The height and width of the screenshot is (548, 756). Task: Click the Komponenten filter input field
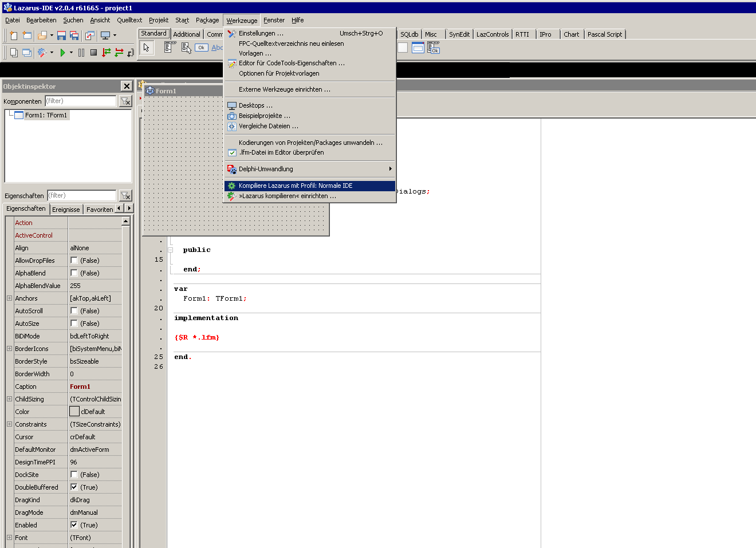[x=81, y=101]
